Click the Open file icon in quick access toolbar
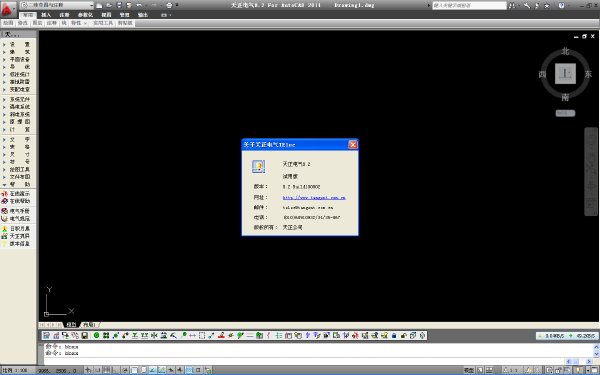Image resolution: width=600 pixels, height=375 pixels. pos(109,5)
